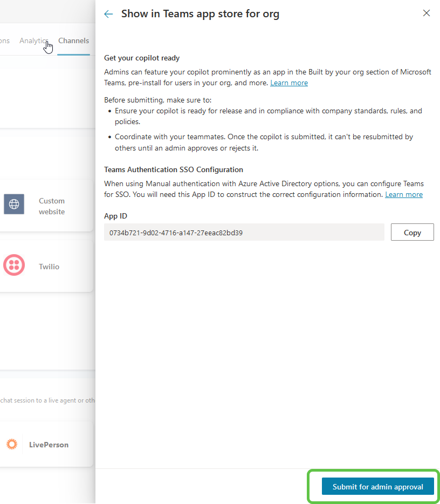Switch to the Analytics tab
This screenshot has width=440, height=504.
pyautogui.click(x=34, y=40)
